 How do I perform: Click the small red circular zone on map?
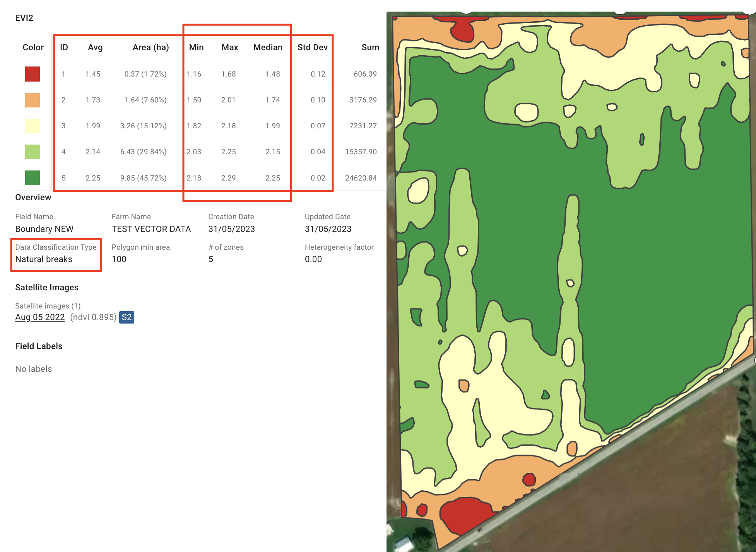pos(529,479)
